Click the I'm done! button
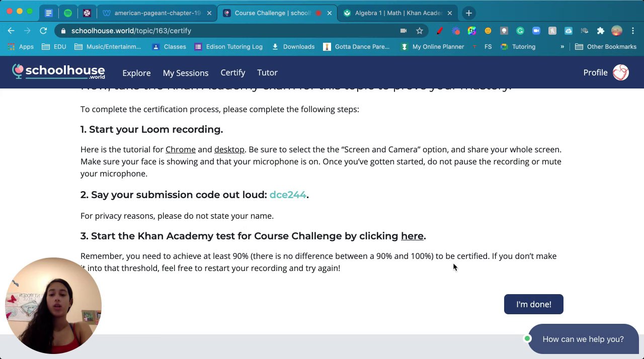Screen dimensions: 644x359 point(534,304)
